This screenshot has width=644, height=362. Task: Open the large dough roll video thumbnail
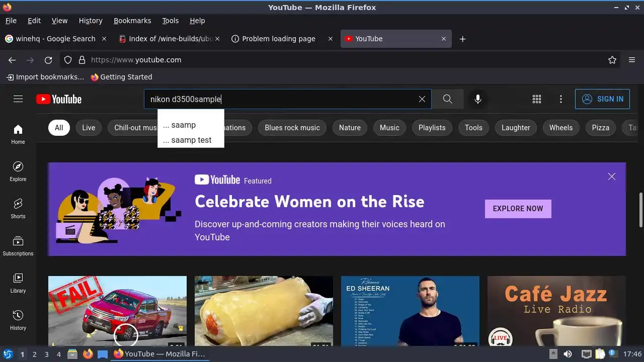pyautogui.click(x=264, y=311)
